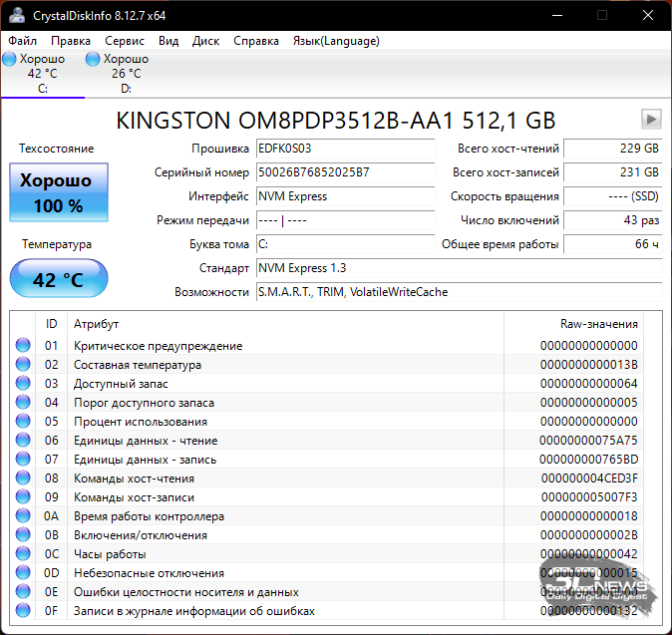Click the serial number field 50026B76852025B7

coord(345,172)
